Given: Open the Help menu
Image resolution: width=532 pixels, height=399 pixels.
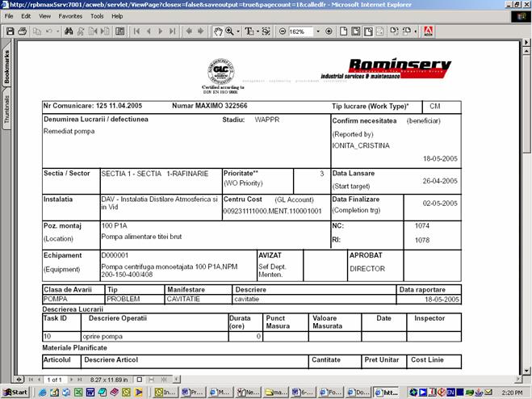Looking at the screenshot, I should 117,16.
